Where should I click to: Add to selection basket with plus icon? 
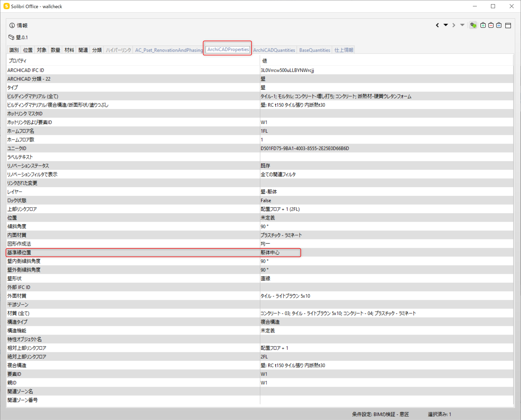tap(483, 25)
